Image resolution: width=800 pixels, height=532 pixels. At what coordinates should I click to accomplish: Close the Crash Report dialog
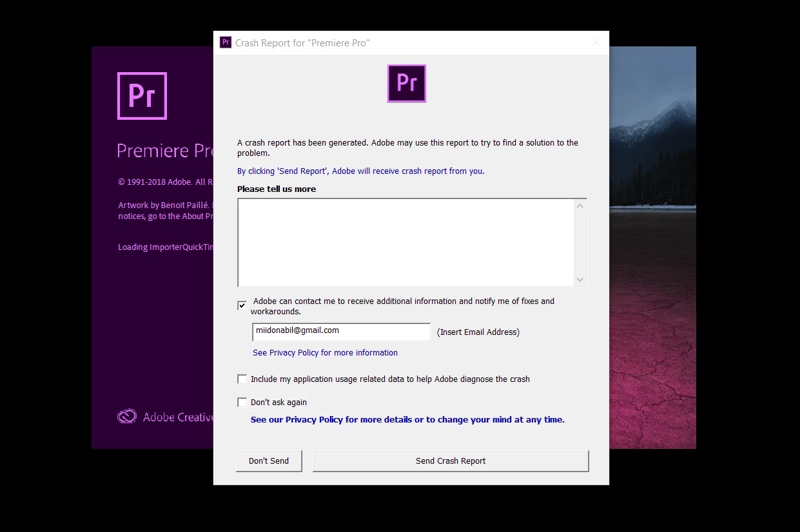click(596, 43)
